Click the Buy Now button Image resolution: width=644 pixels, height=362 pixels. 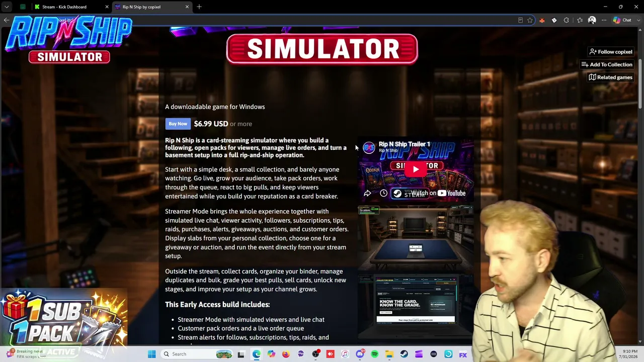pos(178,124)
